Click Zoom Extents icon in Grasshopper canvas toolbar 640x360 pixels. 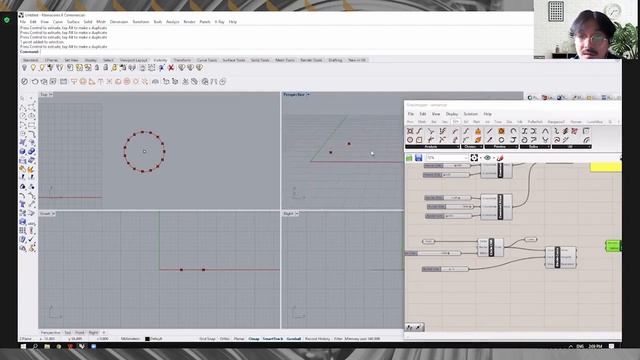[x=474, y=158]
